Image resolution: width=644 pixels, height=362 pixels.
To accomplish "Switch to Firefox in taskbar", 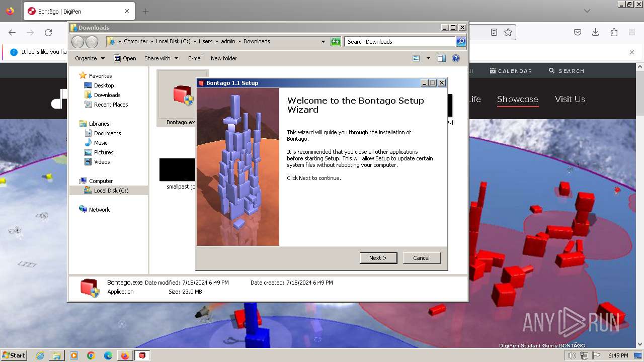I will 125,355.
